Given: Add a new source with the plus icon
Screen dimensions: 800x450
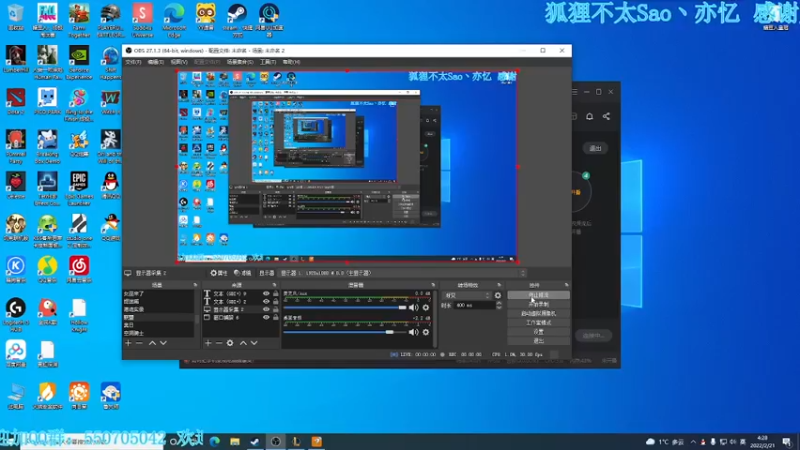Looking at the screenshot, I should click(208, 343).
